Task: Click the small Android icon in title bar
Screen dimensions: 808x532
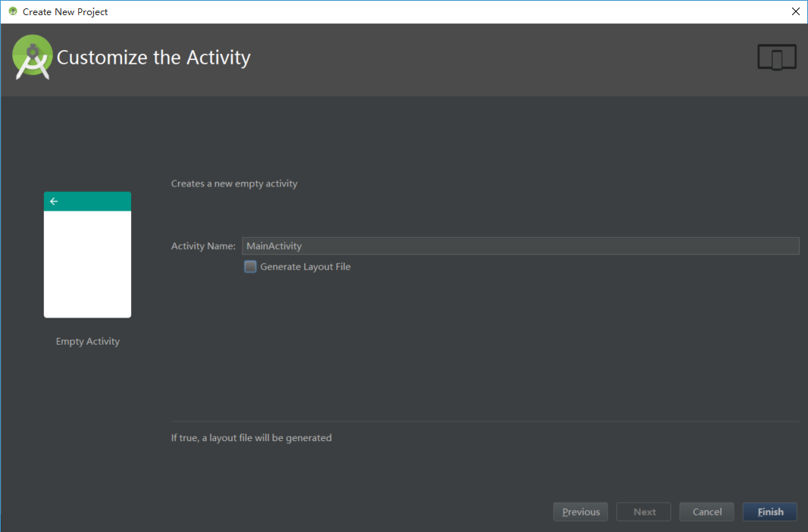Action: tap(13, 11)
